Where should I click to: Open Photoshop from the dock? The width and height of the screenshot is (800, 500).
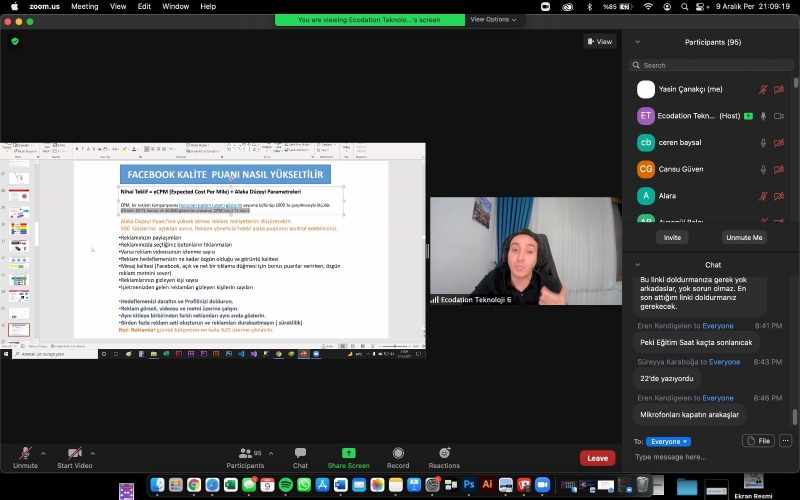(469, 484)
